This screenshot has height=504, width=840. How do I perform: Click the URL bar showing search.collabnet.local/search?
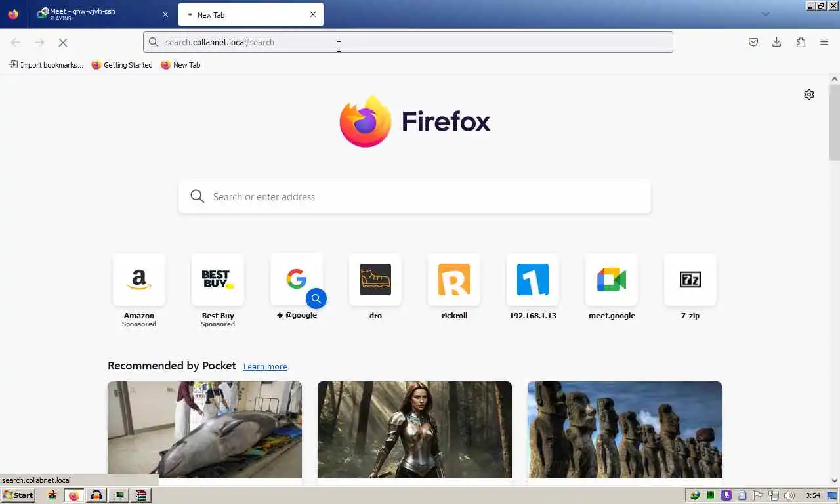coord(408,42)
